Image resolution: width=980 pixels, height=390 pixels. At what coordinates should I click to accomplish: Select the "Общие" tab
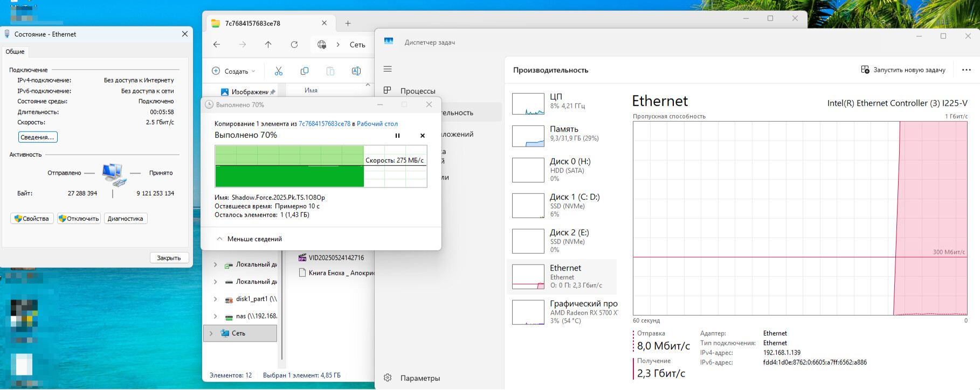tap(15, 52)
